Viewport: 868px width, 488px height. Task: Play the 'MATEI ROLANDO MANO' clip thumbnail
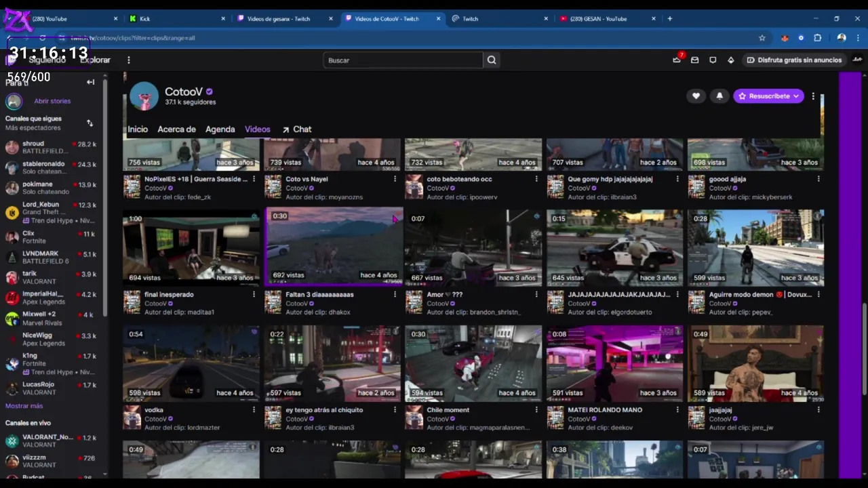(614, 363)
